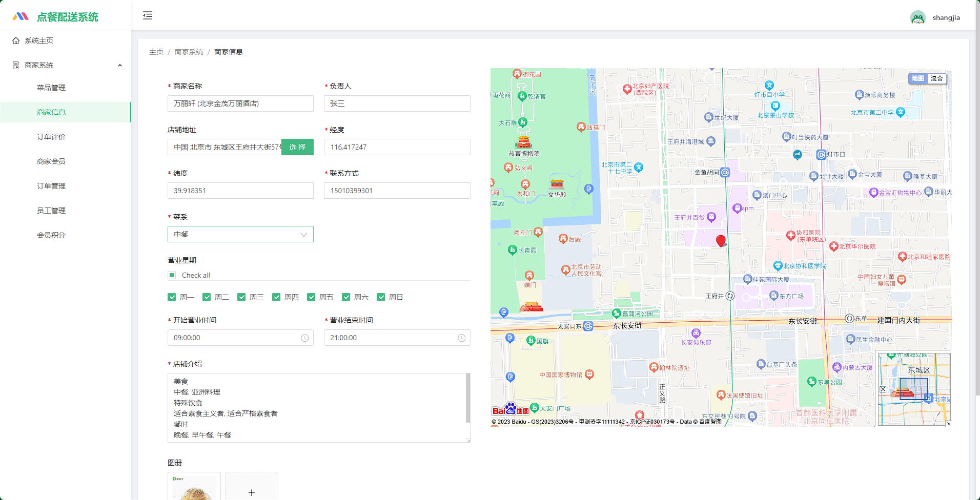Click the shangjia username
This screenshot has height=500, width=980.
946,17
